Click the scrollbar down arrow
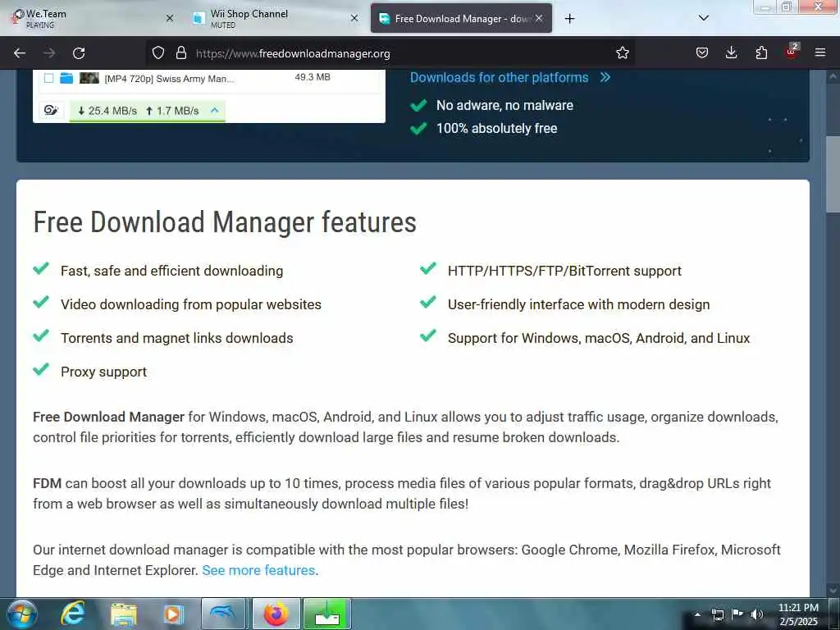Screen dimensions: 840x630 [x=833, y=590]
